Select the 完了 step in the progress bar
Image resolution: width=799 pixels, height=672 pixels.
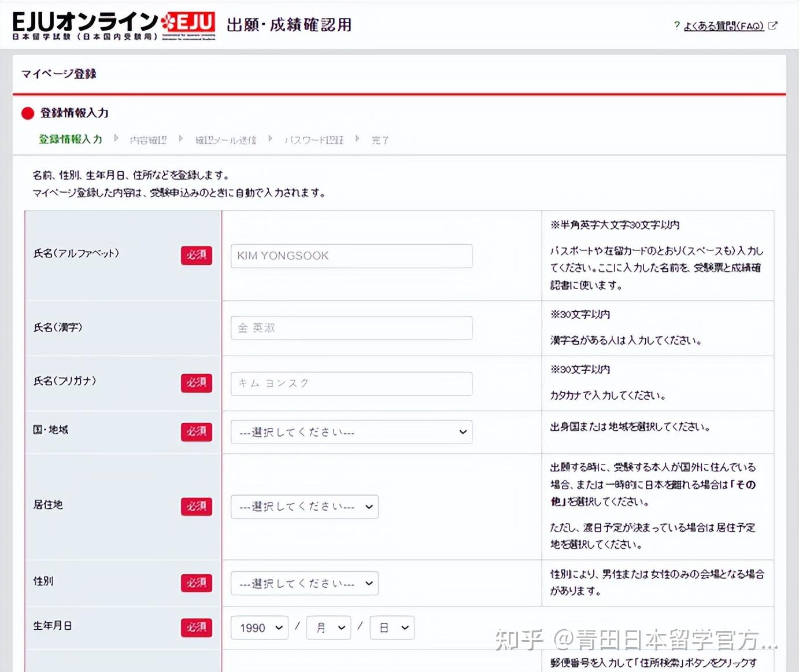(380, 139)
